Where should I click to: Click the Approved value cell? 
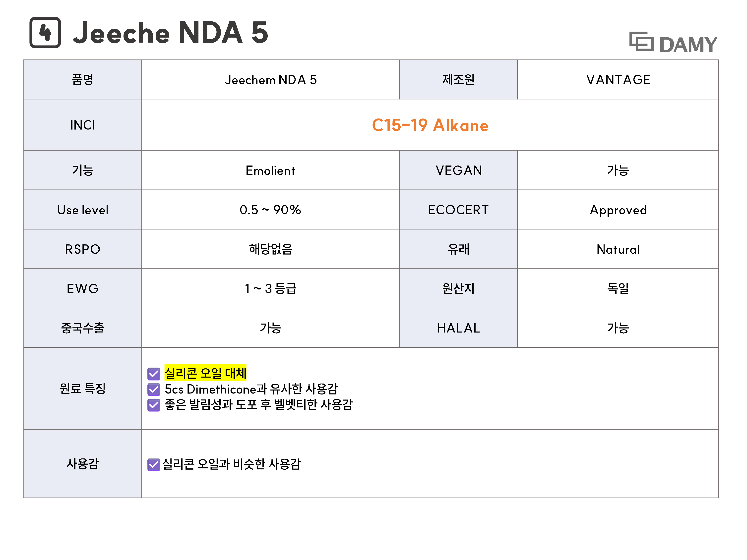(x=618, y=210)
